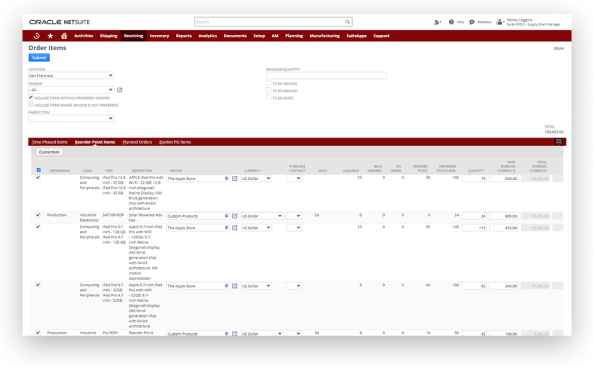Image resolution: width=594 pixels, height=367 pixels.
Task: Click the Help question mark icon
Action: (x=451, y=22)
